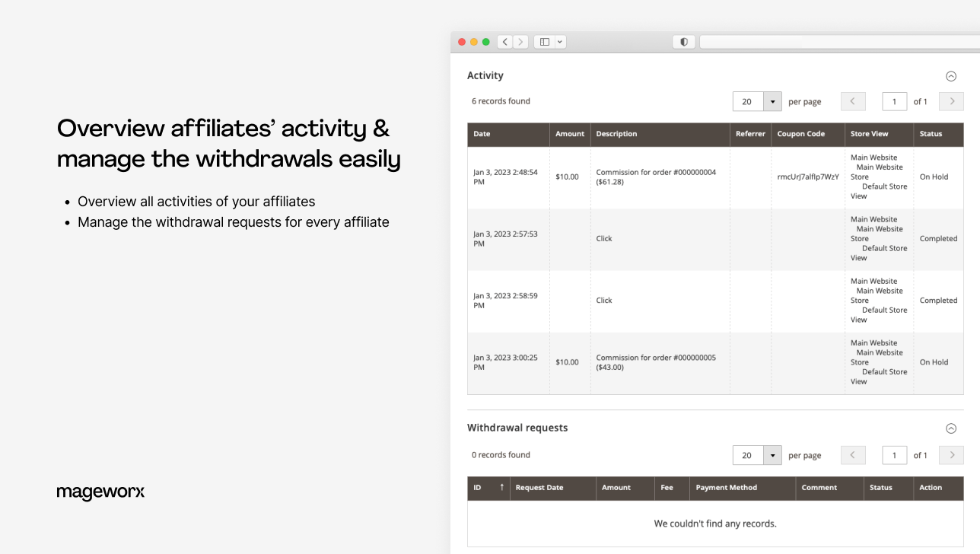Click the browser back arrow button
The image size is (980, 554).
[x=505, y=42]
